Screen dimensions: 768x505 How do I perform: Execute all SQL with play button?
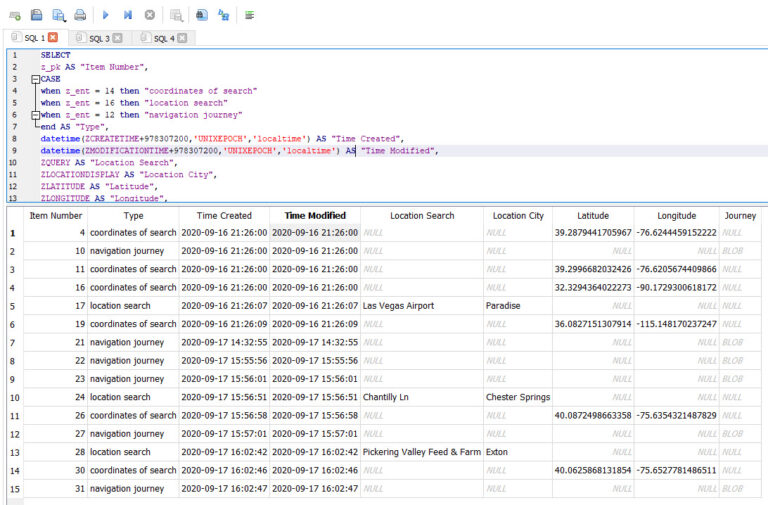tap(106, 15)
